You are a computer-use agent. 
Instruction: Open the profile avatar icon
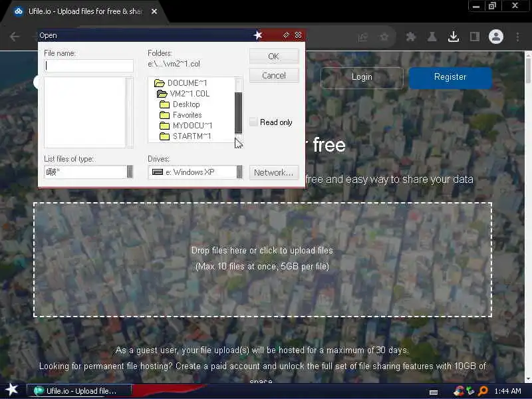(495, 37)
